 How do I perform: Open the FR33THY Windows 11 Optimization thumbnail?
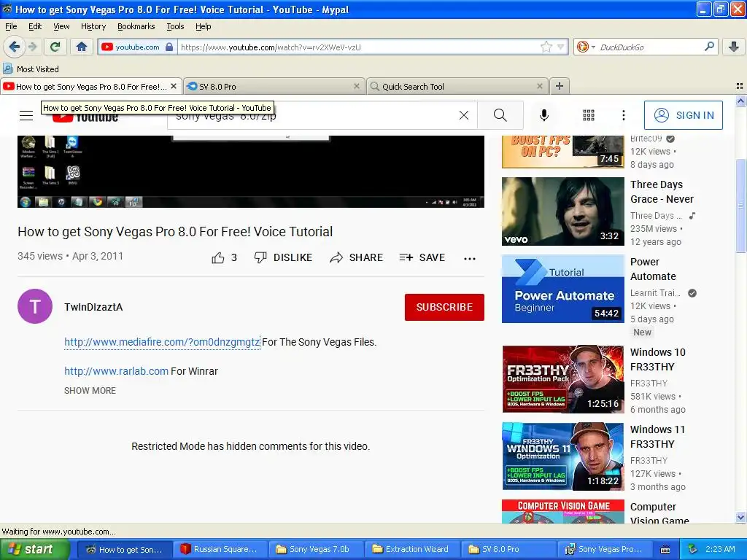562,456
